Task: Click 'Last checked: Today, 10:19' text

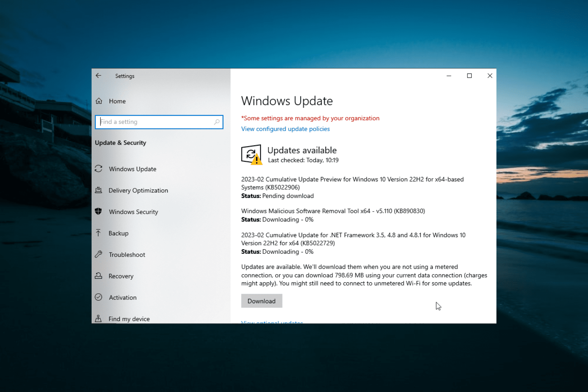Action: point(303,160)
